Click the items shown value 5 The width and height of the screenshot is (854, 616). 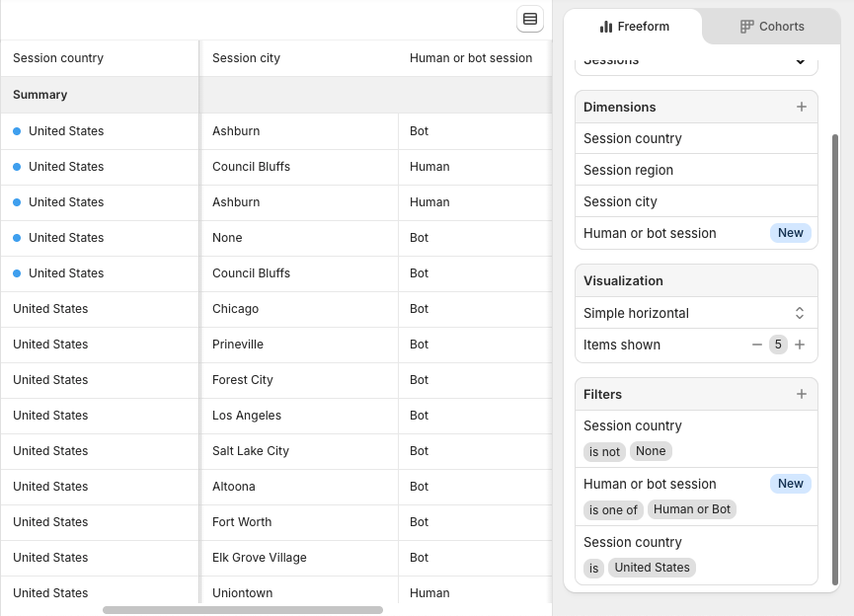tap(778, 345)
